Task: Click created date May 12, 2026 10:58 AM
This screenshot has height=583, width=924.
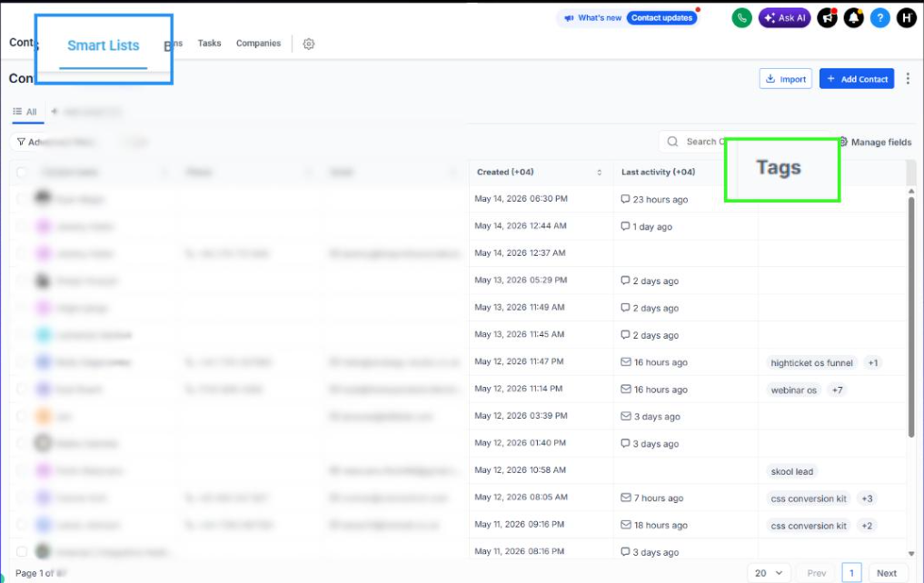Action: (520, 469)
